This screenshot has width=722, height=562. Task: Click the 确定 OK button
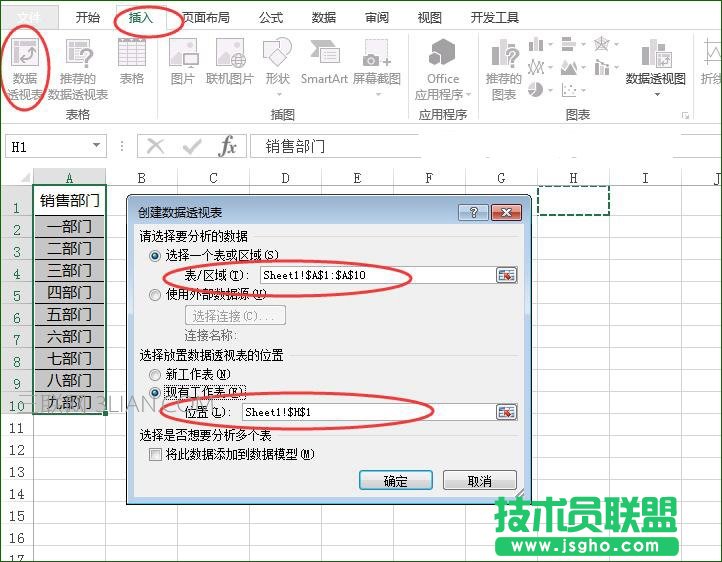pos(396,481)
